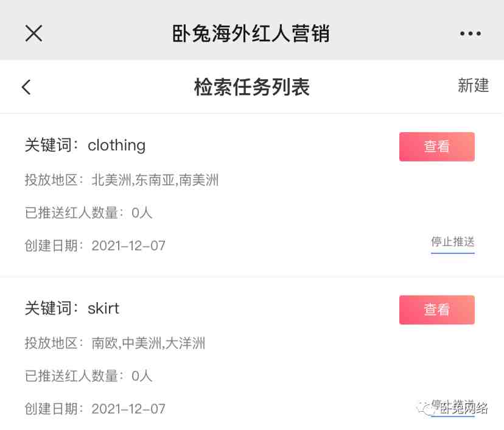Tap clothing task's pushed influencer count 0人
The image size is (504, 430).
(x=142, y=213)
